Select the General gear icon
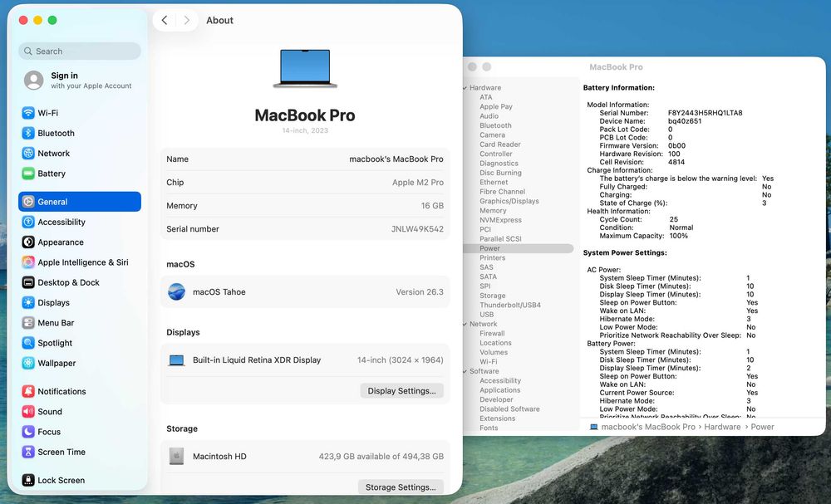Viewport: 831px width, 504px height. [28, 202]
